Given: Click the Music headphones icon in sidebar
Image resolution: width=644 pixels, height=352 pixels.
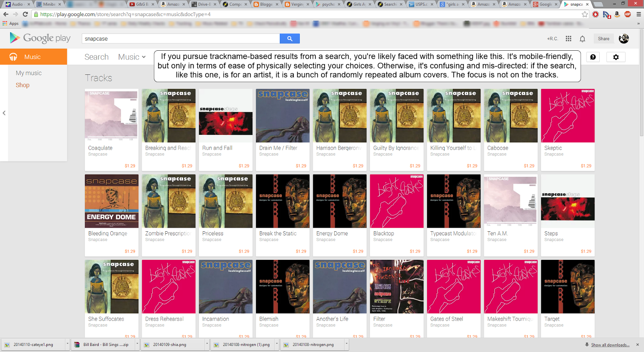Looking at the screenshot, I should (x=13, y=57).
